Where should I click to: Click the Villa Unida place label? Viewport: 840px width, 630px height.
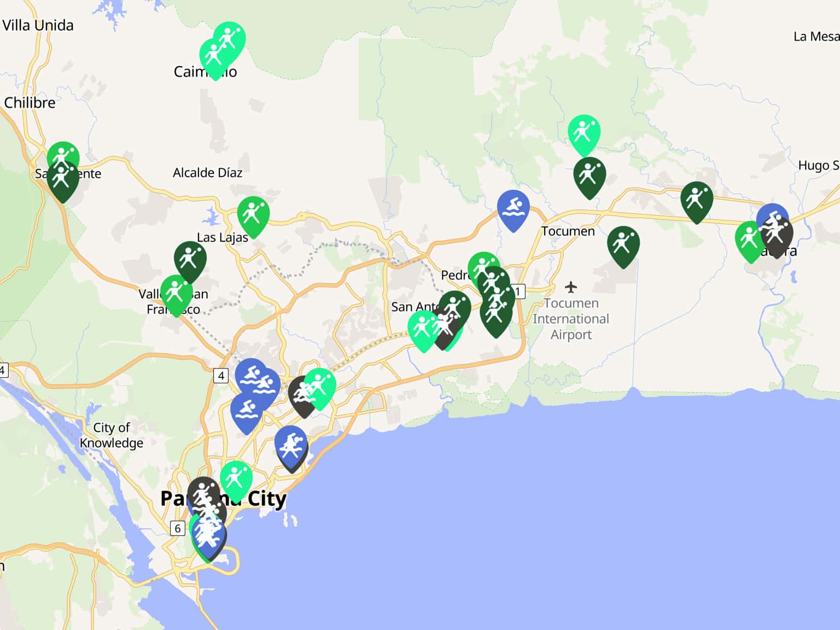tap(38, 25)
